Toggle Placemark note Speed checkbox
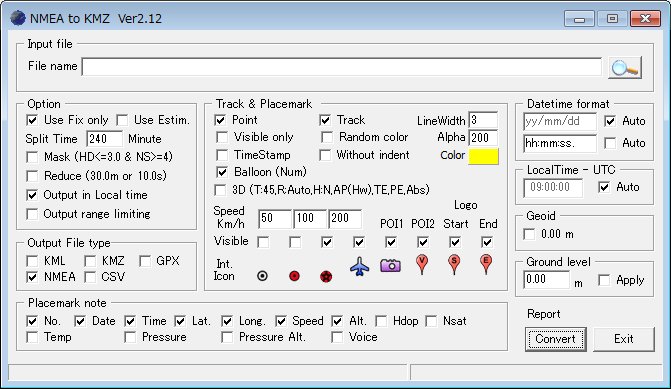The width and height of the screenshot is (671, 389). (x=281, y=321)
